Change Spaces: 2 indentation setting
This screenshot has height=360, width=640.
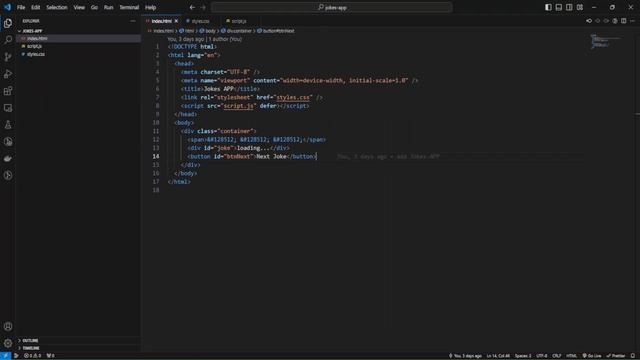[523, 356]
